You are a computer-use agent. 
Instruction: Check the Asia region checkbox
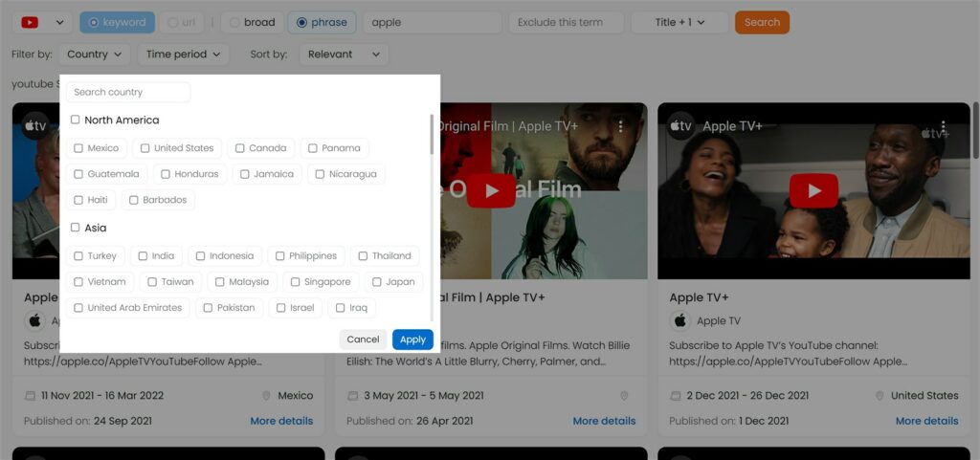(x=75, y=228)
